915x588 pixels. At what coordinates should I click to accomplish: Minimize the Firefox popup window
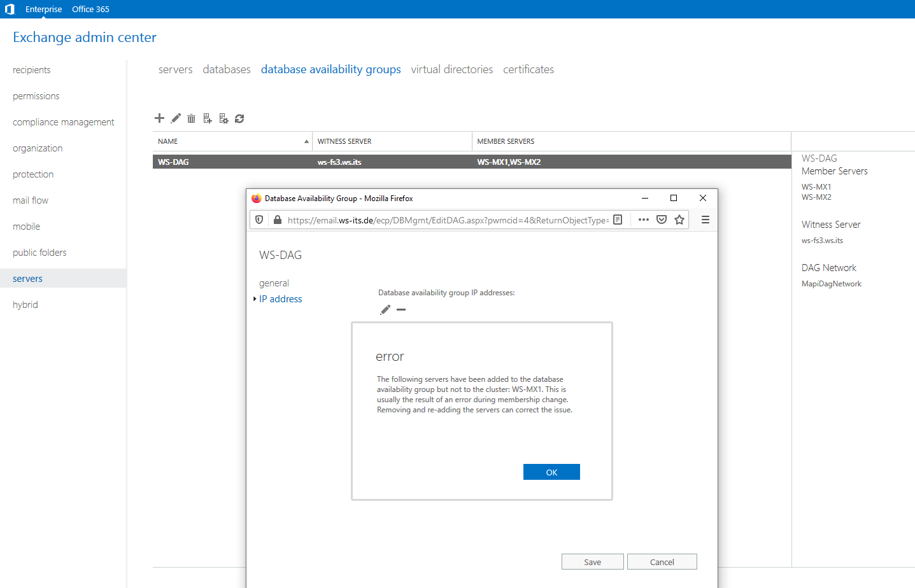645,198
